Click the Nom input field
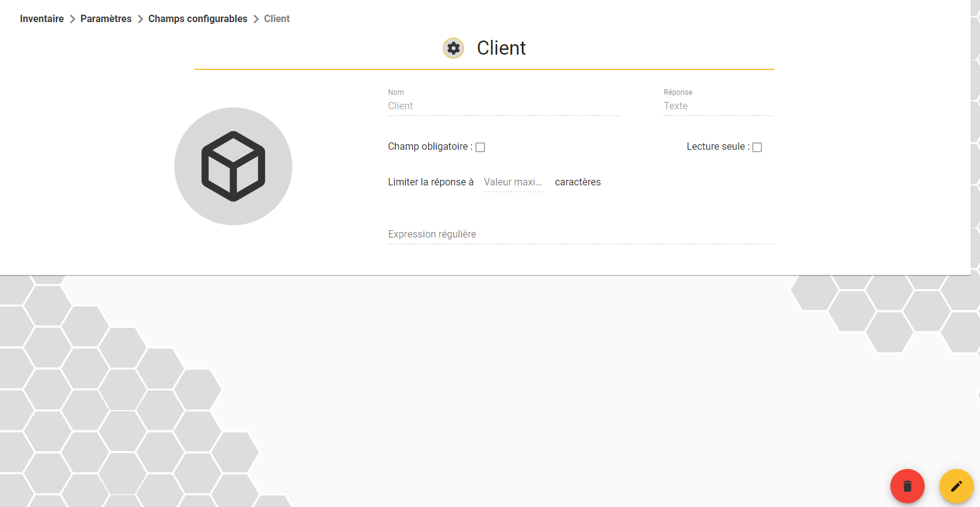The width and height of the screenshot is (980, 507). pyautogui.click(x=504, y=106)
